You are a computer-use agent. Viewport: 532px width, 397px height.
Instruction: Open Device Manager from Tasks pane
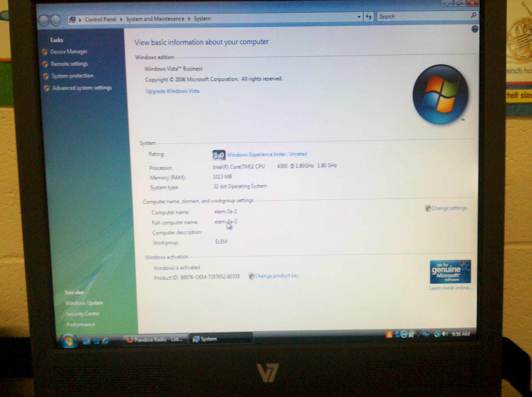click(x=69, y=52)
